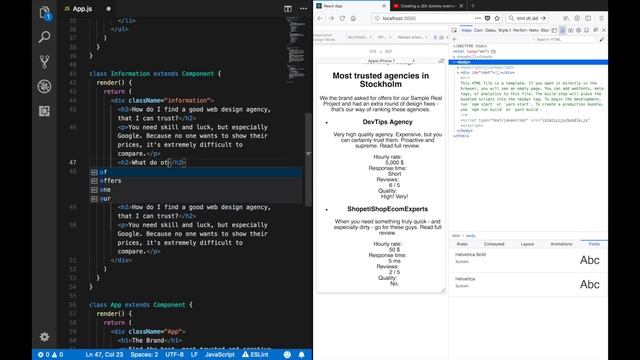Expand the div id root node

point(458,73)
